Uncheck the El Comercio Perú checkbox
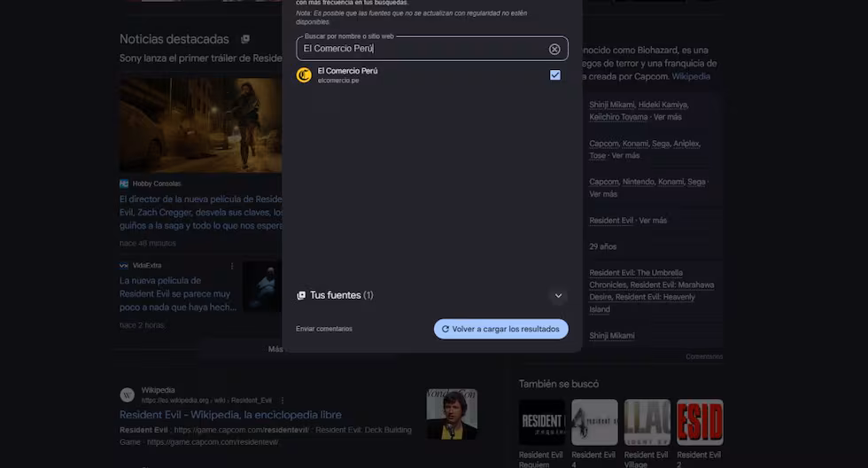The height and width of the screenshot is (468, 868). click(554, 75)
